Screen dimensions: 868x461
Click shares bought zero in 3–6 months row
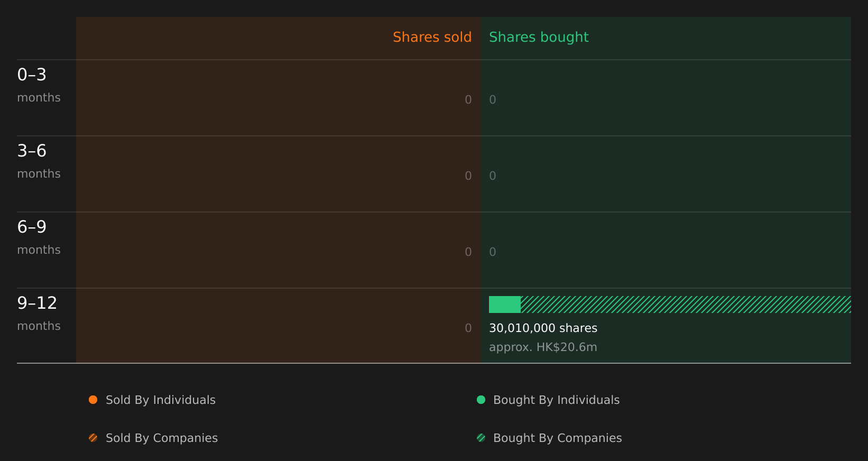(x=493, y=176)
